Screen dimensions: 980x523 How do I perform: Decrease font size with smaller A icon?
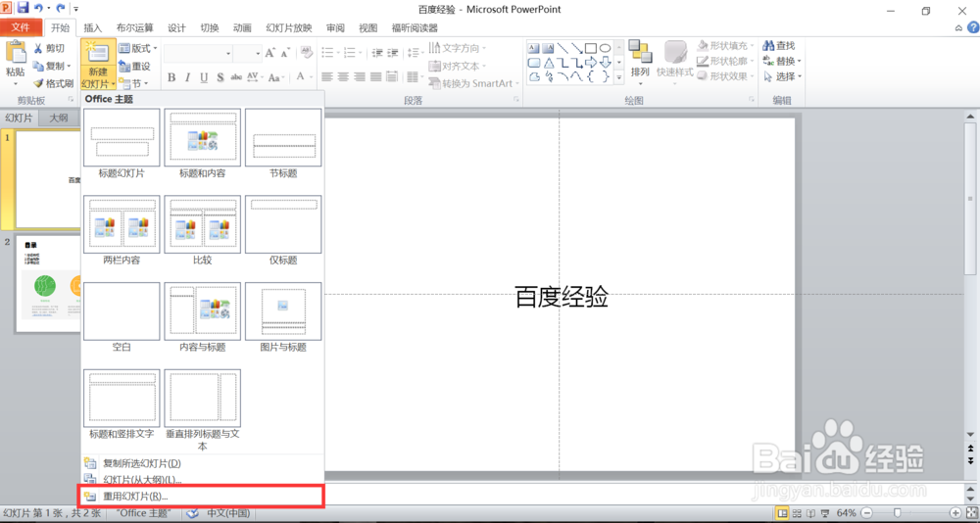[285, 54]
